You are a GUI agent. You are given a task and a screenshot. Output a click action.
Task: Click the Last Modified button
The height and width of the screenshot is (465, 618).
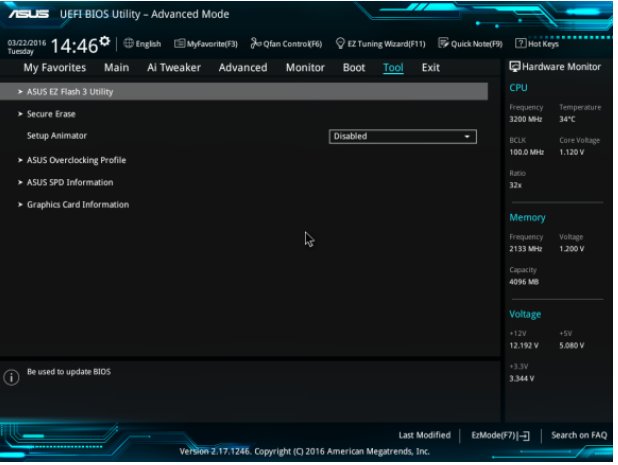click(x=424, y=436)
